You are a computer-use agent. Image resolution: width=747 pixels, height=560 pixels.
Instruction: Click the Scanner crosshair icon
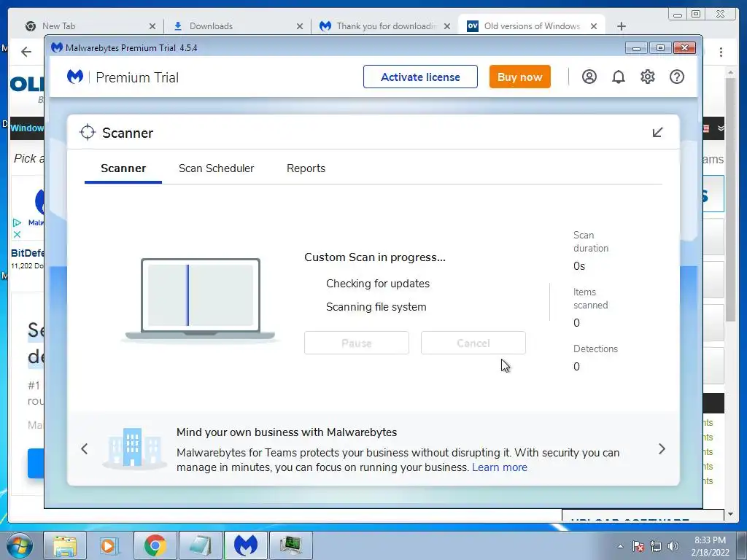(88, 133)
